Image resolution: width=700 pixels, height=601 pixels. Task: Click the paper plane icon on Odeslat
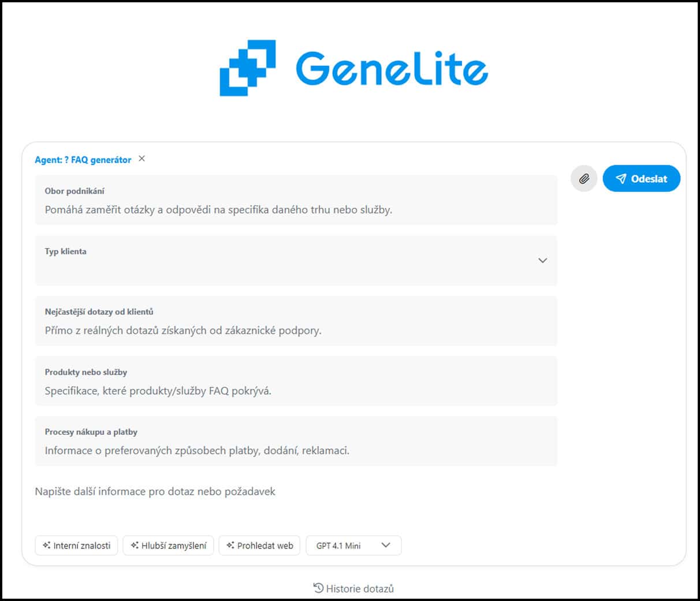point(621,179)
